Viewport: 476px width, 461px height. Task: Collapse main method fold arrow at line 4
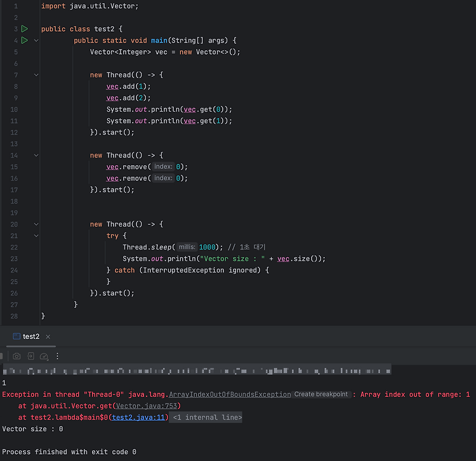(x=36, y=41)
